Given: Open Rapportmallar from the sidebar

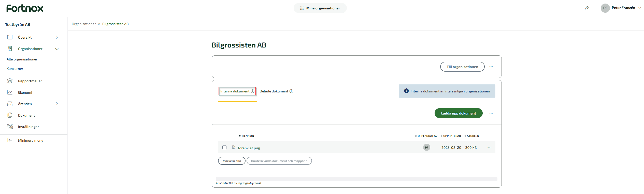Looking at the screenshot, I should [x=30, y=81].
